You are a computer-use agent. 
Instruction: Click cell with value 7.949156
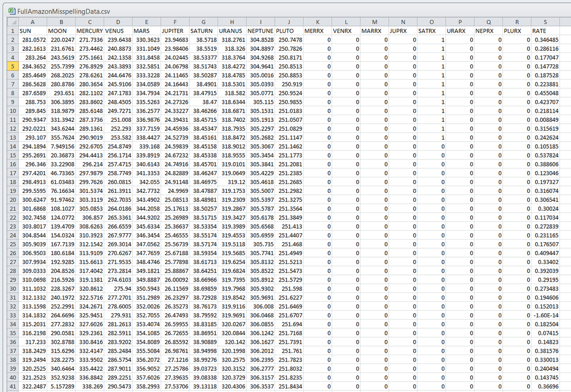[x=61, y=146]
